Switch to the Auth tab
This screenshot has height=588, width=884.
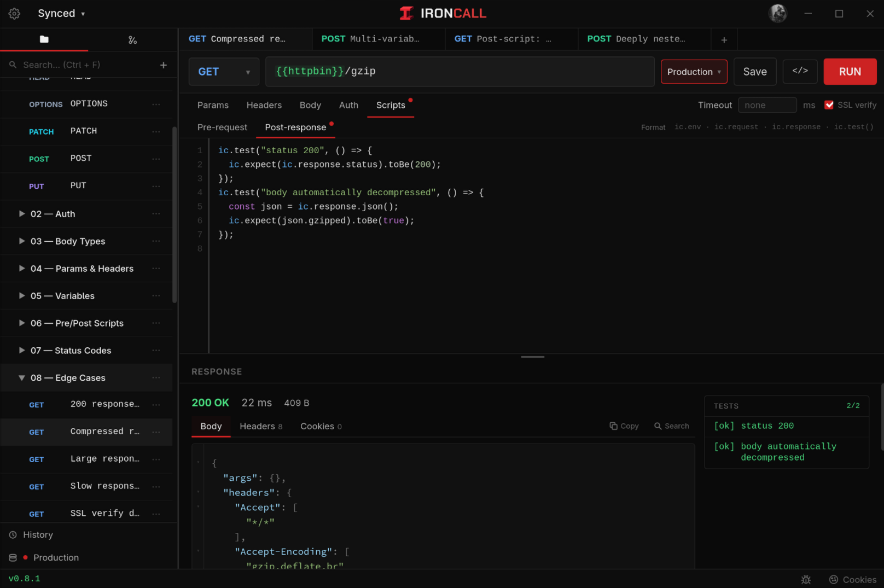(x=348, y=105)
